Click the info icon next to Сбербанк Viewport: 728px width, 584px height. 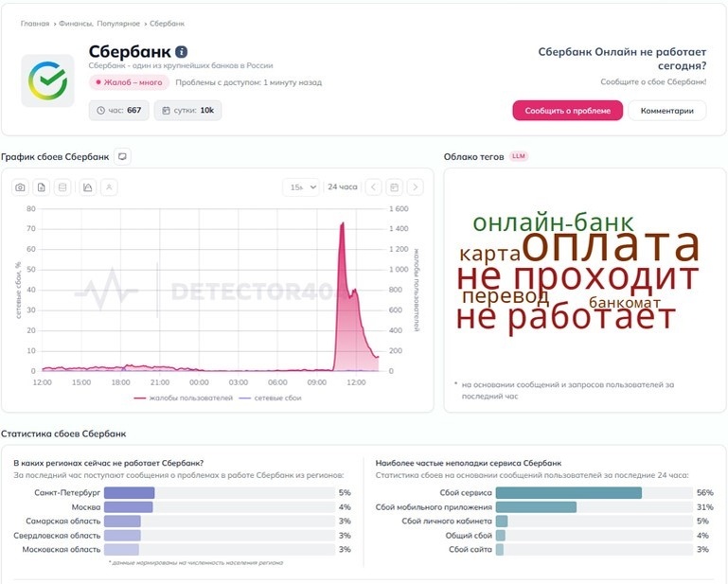tap(182, 52)
